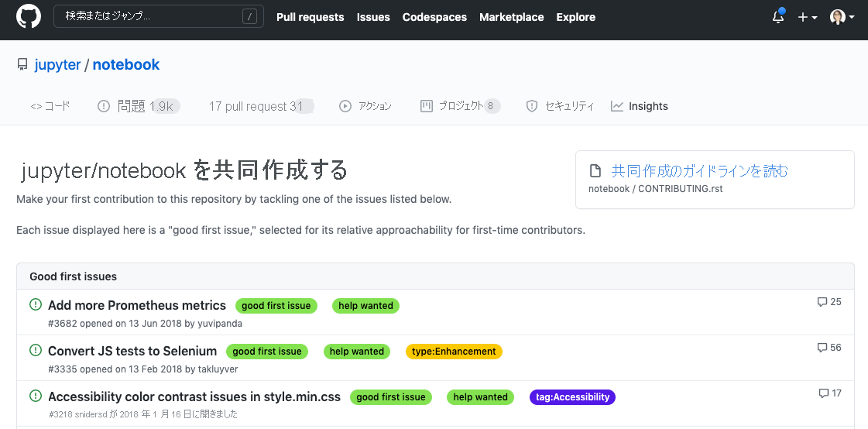Viewport: 868px width, 429px height.
Task: Open the notebook repository link
Action: (x=126, y=65)
